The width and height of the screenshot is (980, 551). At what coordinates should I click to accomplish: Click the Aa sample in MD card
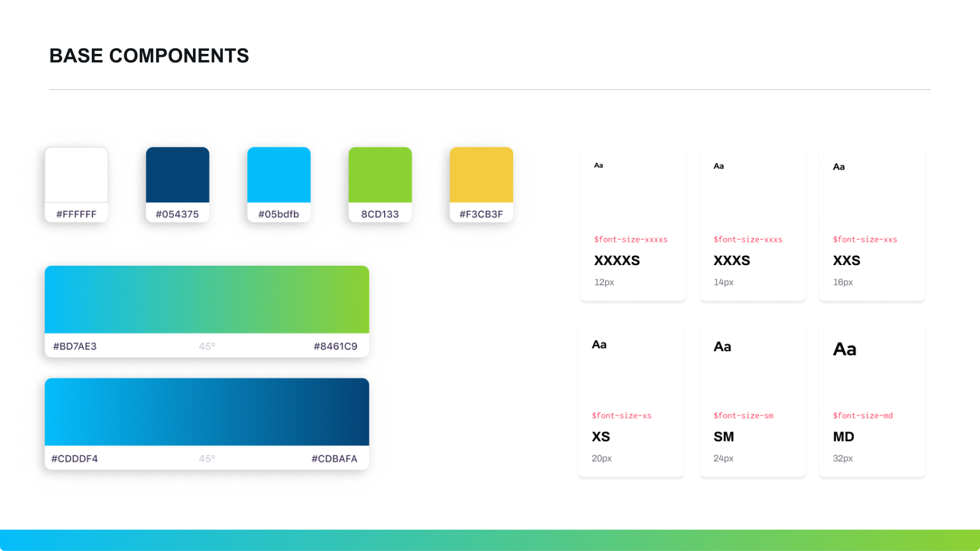point(845,349)
